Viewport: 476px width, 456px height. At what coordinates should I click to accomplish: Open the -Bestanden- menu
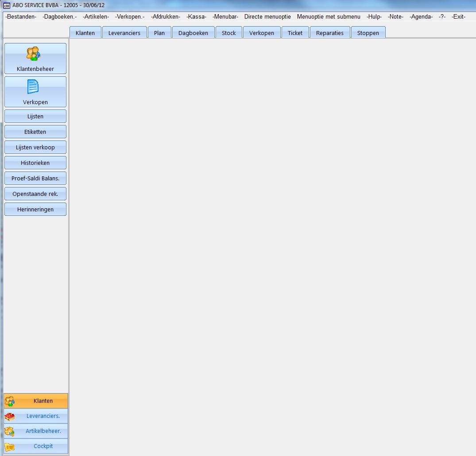(x=21, y=16)
